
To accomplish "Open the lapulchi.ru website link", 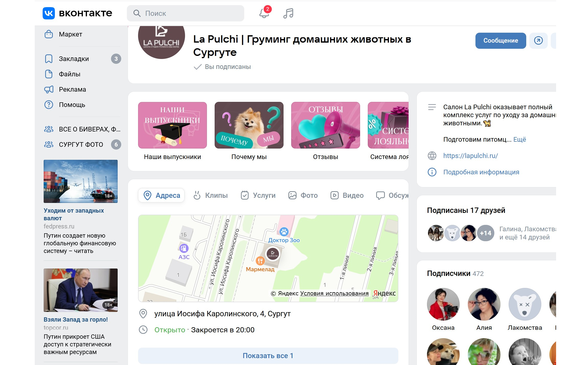I will (x=470, y=155).
